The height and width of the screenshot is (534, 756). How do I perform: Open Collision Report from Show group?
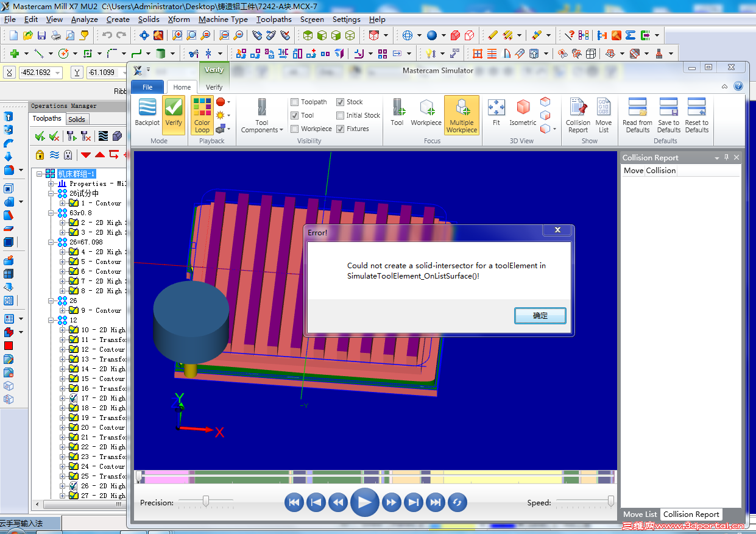tap(578, 115)
